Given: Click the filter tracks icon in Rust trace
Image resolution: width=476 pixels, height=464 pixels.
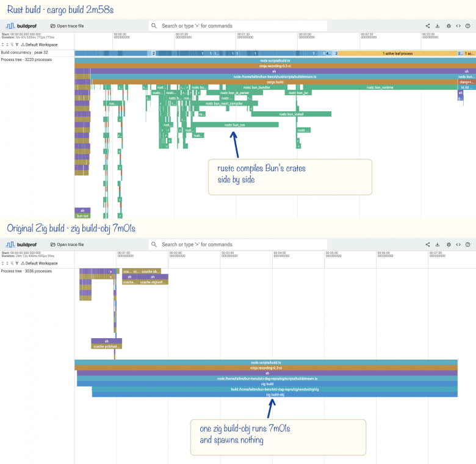Looking at the screenshot, I should click(x=17, y=45).
